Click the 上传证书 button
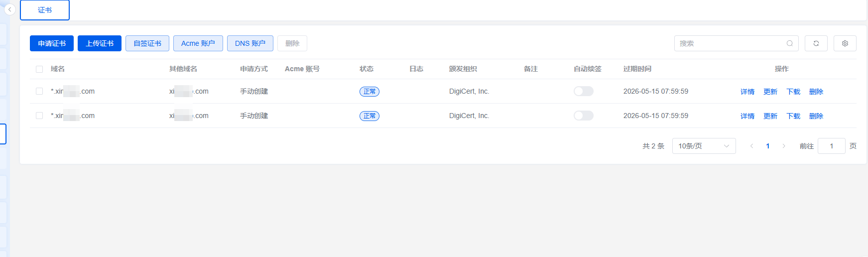Screen dimensions: 868x257 coord(100,43)
